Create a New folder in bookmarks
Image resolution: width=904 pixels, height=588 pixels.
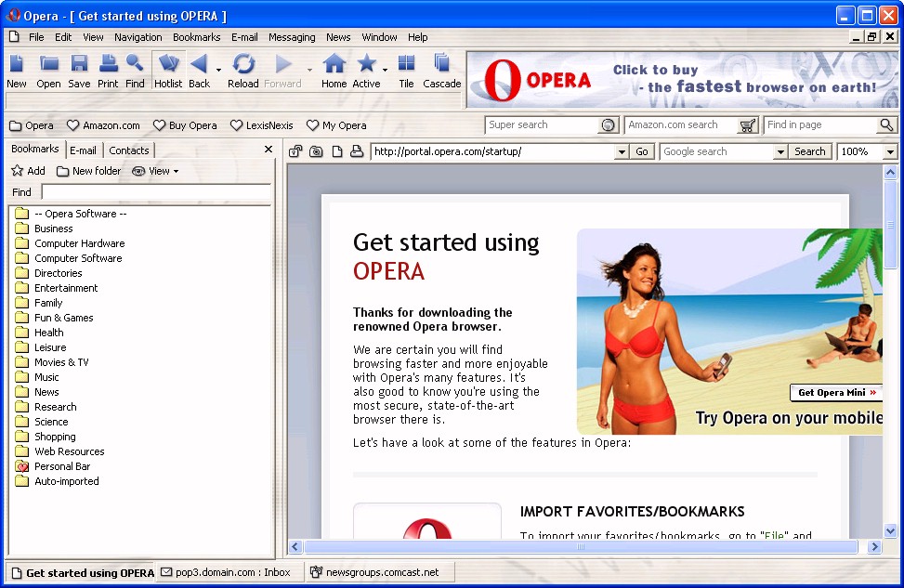(x=89, y=171)
